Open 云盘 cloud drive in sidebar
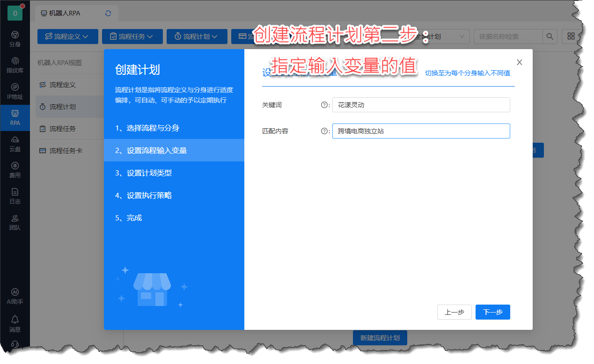594x364 pixels. point(15,144)
